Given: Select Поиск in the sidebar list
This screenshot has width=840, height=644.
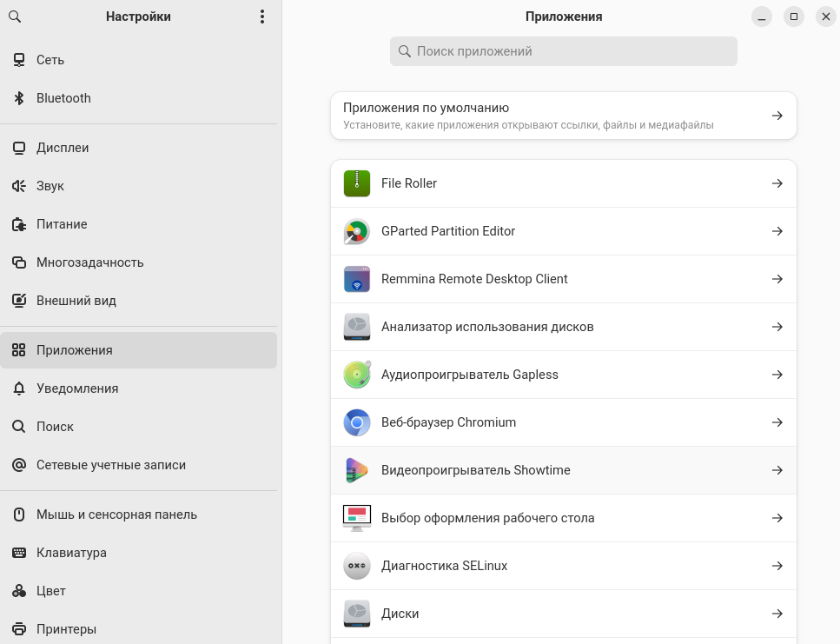Looking at the screenshot, I should (x=138, y=427).
